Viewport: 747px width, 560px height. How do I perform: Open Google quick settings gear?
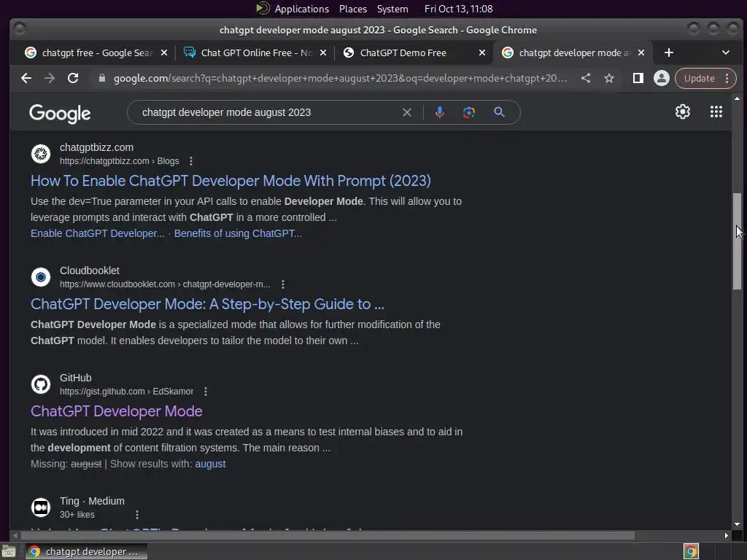[682, 112]
